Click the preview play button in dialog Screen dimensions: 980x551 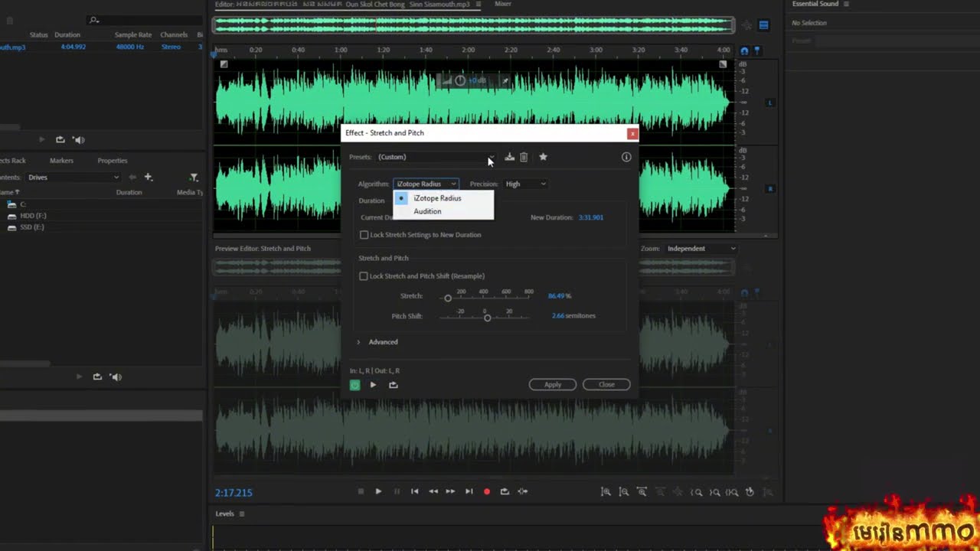coord(373,385)
